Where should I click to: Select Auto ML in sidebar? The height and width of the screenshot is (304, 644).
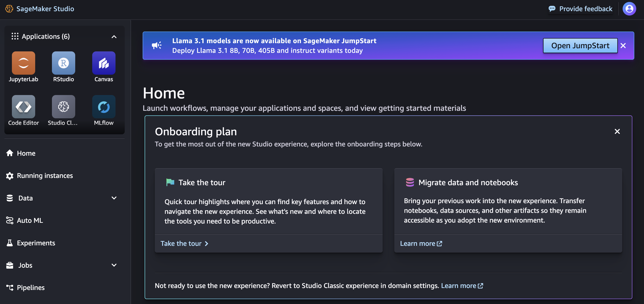30,220
